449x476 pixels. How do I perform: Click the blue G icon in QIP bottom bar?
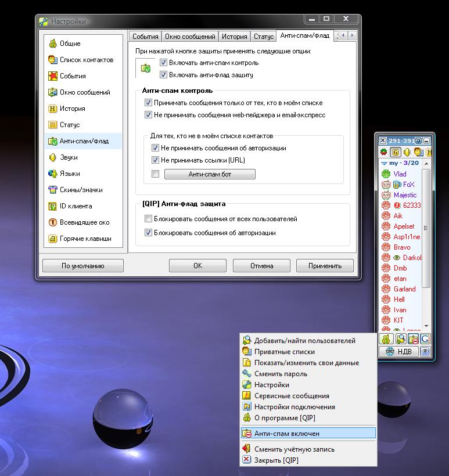coord(425,339)
